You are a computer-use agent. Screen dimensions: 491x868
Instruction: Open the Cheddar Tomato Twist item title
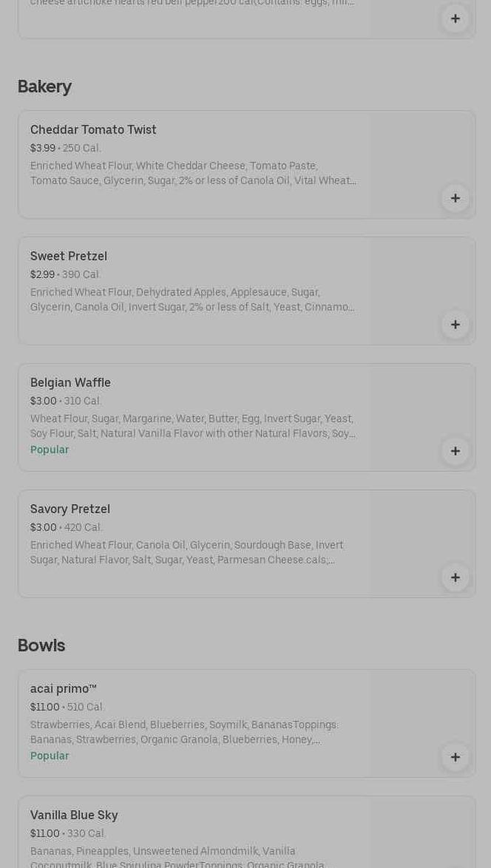point(93,129)
